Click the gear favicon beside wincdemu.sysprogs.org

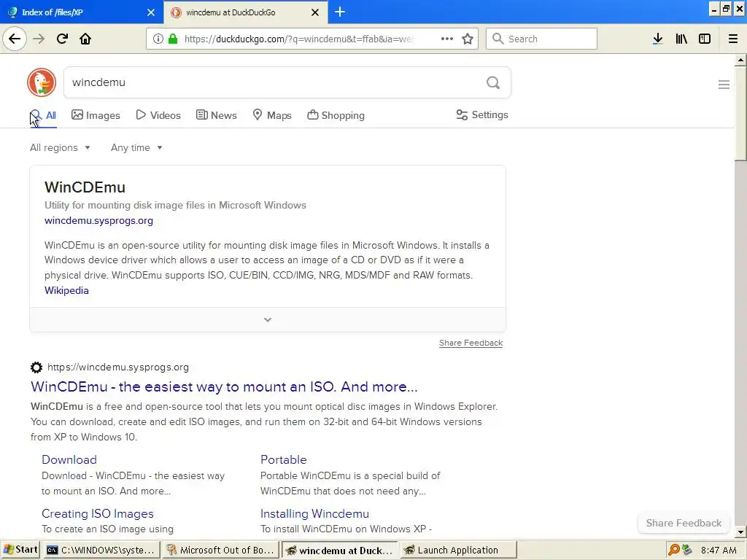(x=36, y=367)
